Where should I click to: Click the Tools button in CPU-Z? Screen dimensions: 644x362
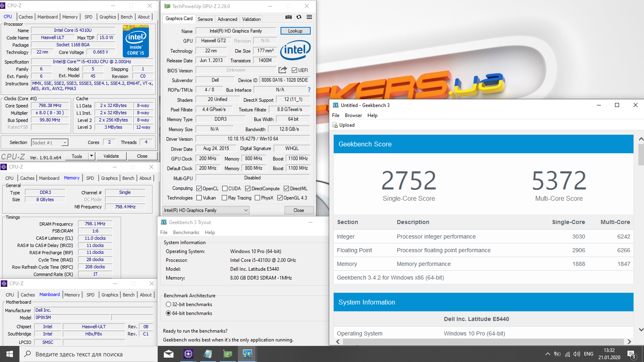tap(77, 156)
